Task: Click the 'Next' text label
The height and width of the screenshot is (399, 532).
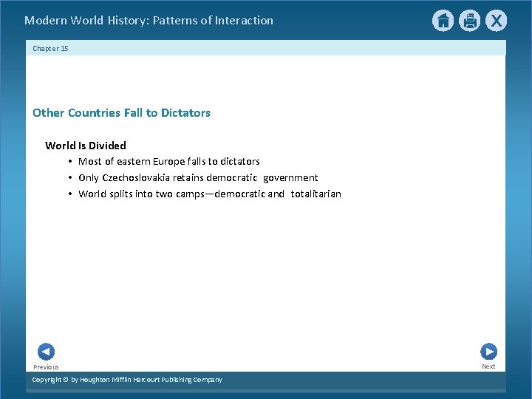Action: [488, 366]
